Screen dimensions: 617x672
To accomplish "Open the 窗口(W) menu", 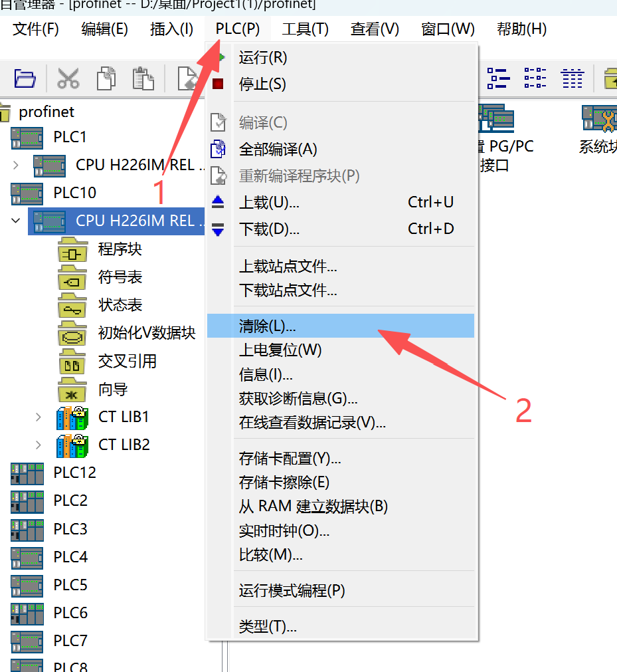I will coord(448,29).
